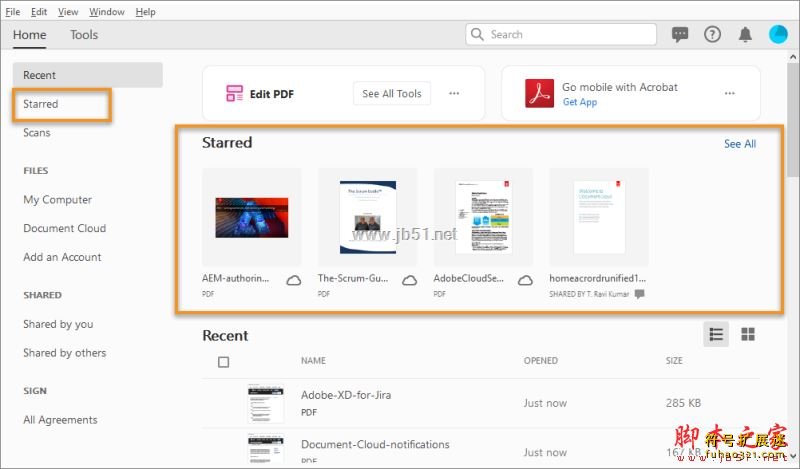Viewport: 800px width, 469px height.
Task: Open the blue user profile avatar
Action: pyautogui.click(x=778, y=34)
